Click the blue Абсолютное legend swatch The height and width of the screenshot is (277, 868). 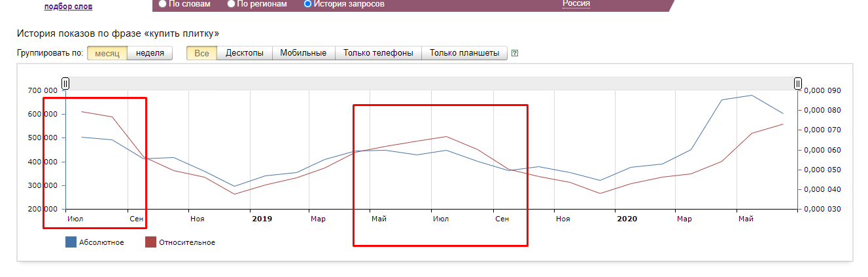[x=71, y=242]
